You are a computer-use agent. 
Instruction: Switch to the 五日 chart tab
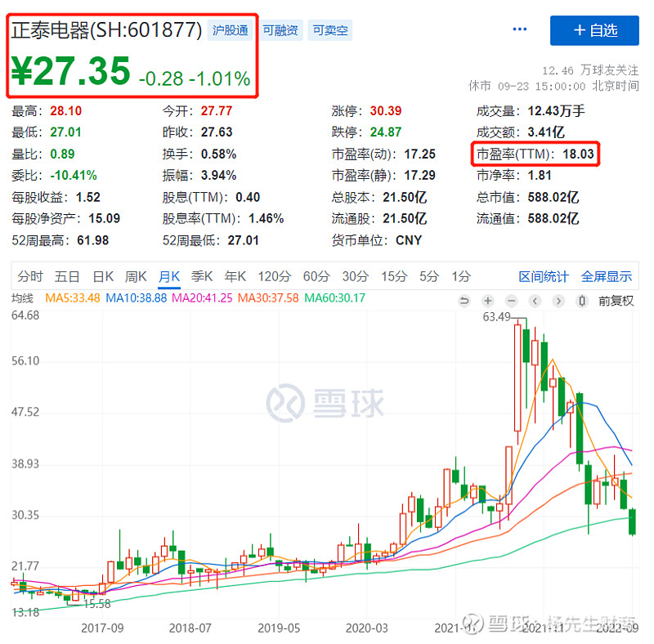coord(67,276)
